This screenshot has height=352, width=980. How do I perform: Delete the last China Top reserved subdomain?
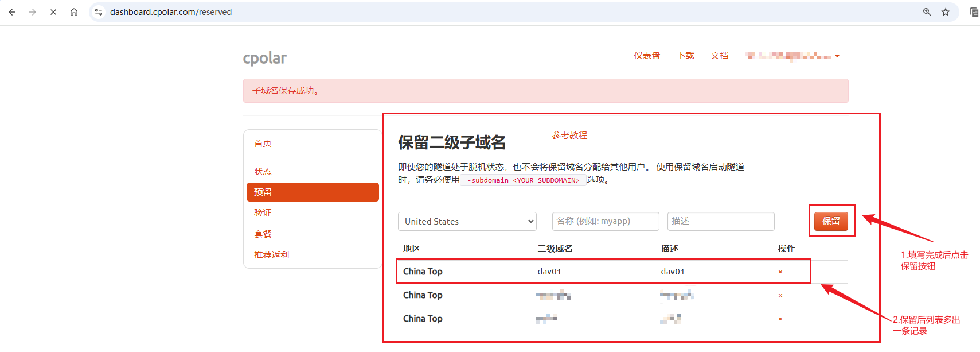[x=780, y=319]
